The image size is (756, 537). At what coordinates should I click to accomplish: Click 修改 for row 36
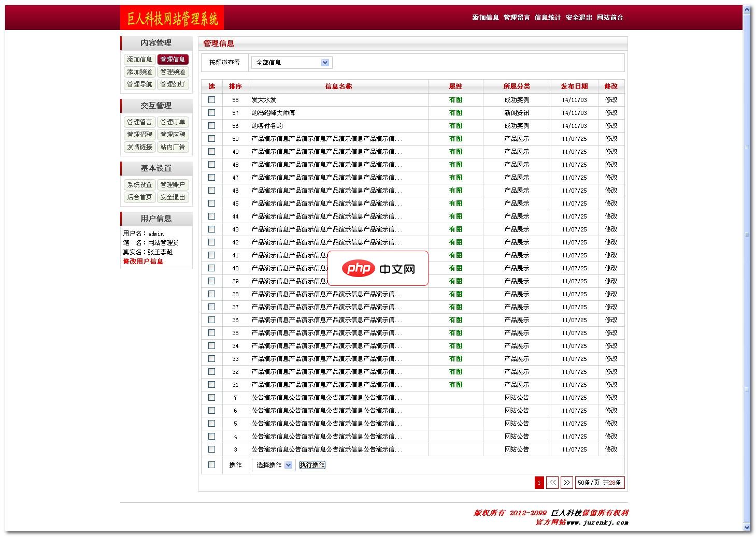(x=611, y=320)
